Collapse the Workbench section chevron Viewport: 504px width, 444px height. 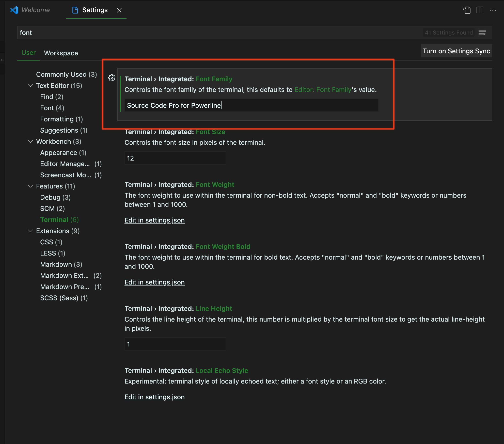[x=30, y=141]
